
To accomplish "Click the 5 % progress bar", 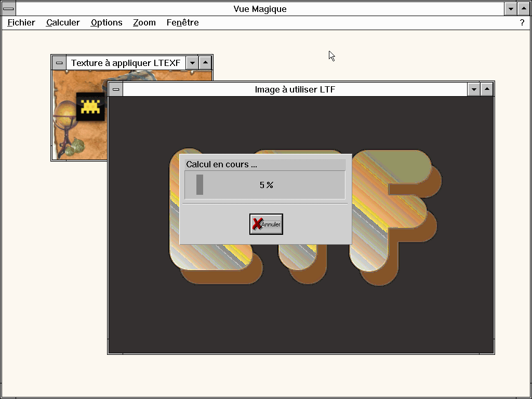I will 264,185.
